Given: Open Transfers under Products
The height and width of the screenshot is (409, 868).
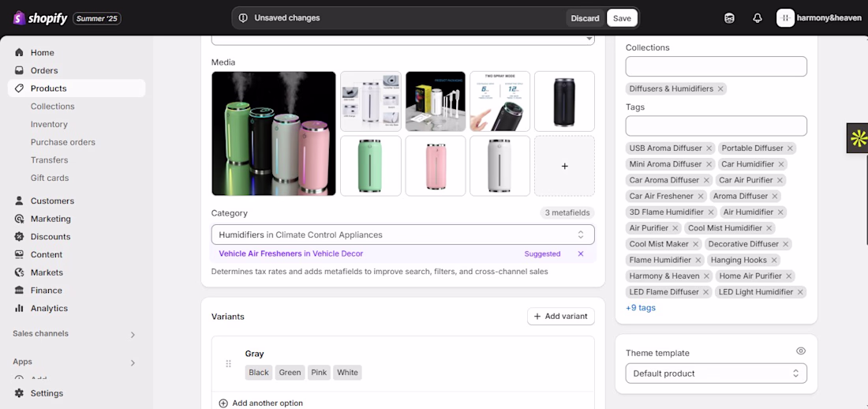Looking at the screenshot, I should pyautogui.click(x=49, y=160).
